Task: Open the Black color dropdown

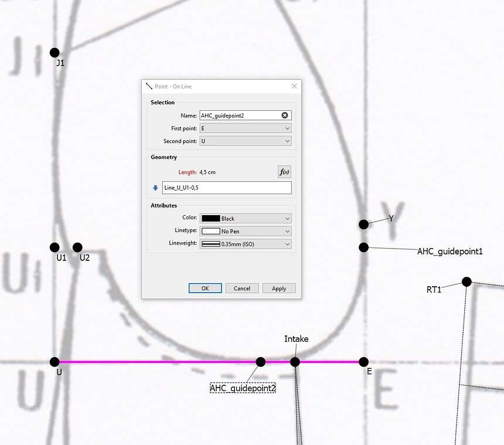Action: click(245, 218)
